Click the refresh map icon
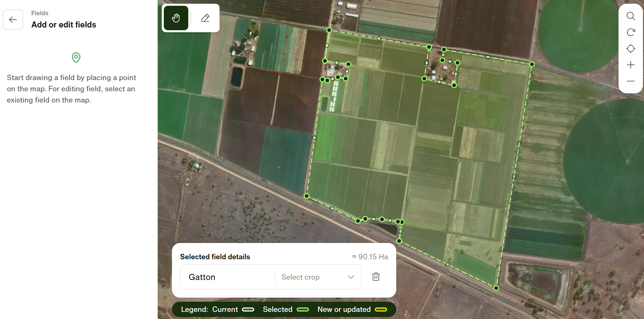Viewport: 644px width, 319px height. [630, 32]
